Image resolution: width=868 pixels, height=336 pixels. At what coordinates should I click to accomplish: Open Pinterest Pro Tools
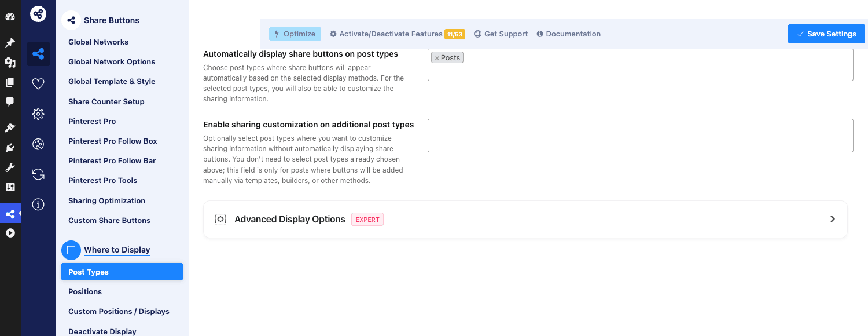pyautogui.click(x=103, y=180)
